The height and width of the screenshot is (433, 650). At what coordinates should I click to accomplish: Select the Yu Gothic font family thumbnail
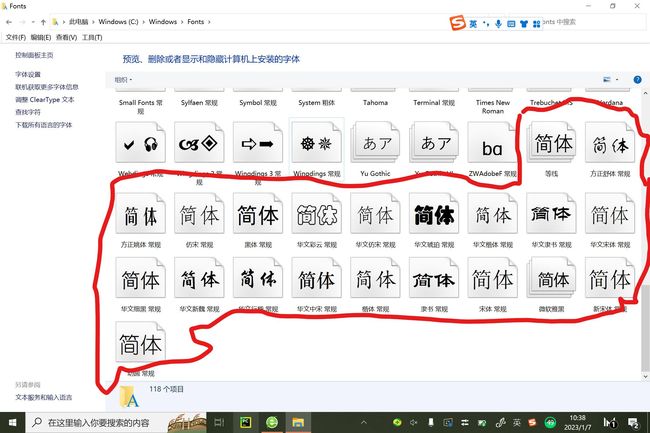click(375, 142)
